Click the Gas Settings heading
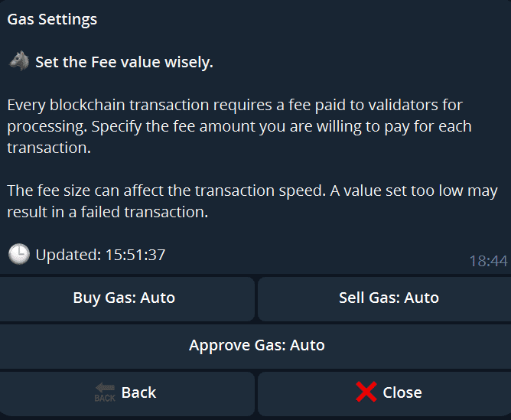The height and width of the screenshot is (420, 511). (x=52, y=19)
